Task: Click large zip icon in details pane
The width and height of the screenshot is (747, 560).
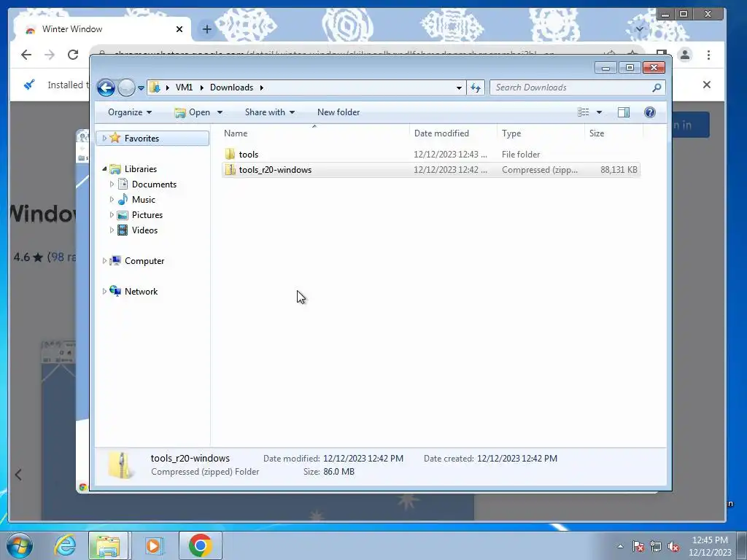Action: (120, 465)
